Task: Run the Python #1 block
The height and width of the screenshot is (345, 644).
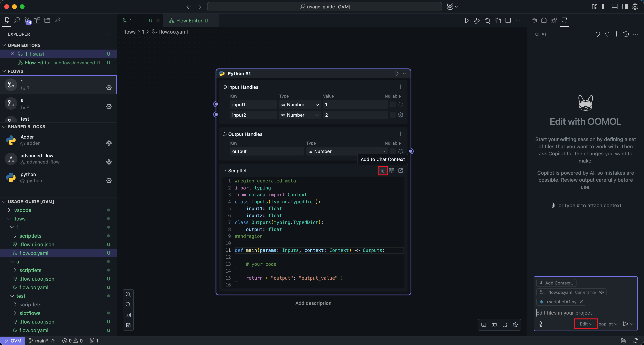Action: (x=397, y=74)
